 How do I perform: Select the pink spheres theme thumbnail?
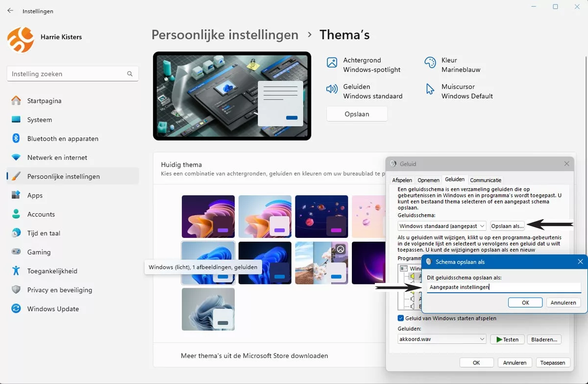coord(368,217)
